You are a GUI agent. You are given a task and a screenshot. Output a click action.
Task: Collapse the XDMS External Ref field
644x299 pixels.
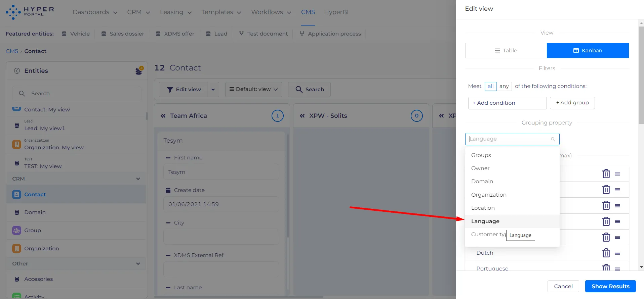(x=168, y=255)
